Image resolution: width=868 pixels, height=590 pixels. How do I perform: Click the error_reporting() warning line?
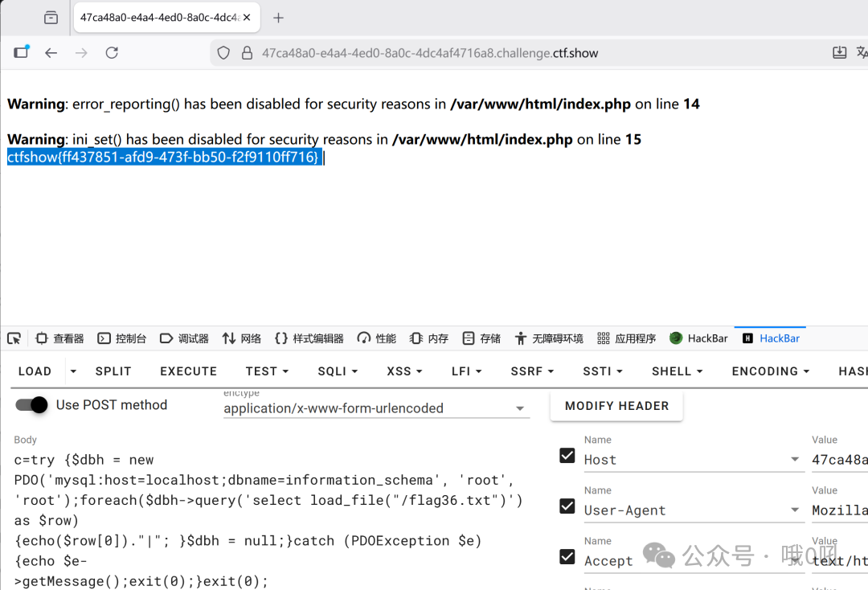(353, 104)
